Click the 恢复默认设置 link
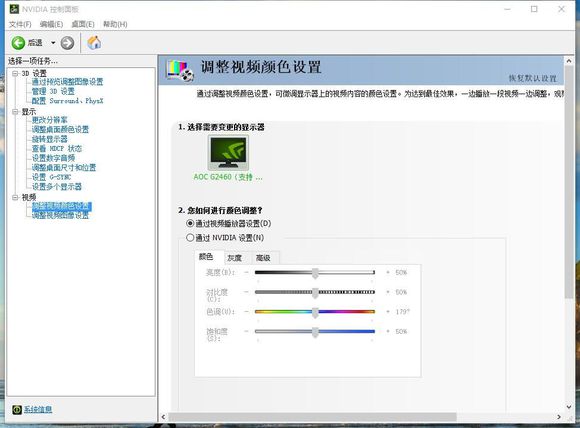Image resolution: width=580 pixels, height=428 pixels. tap(533, 78)
